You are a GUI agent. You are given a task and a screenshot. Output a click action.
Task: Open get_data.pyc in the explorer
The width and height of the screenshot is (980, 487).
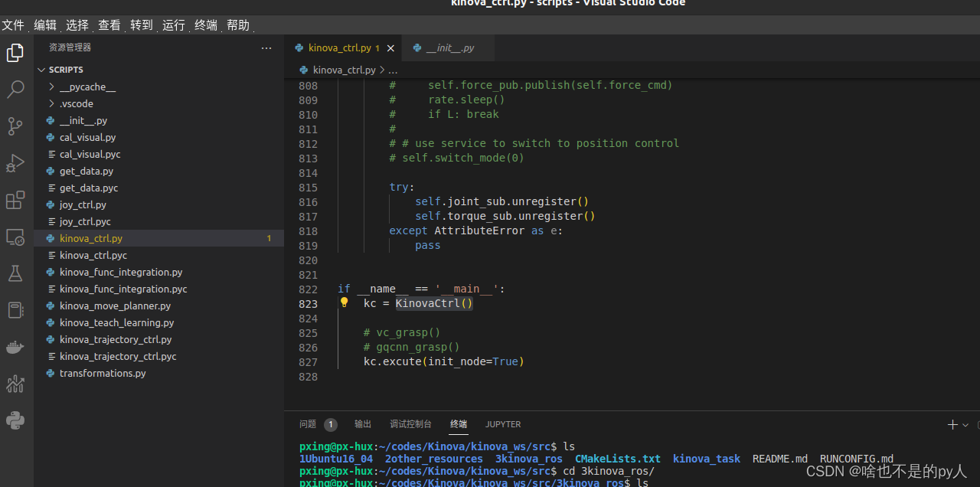[x=158, y=188]
